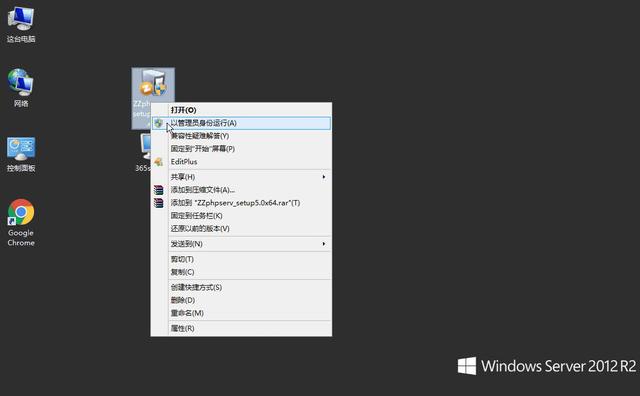Select the 控制面板 desktop icon
640x396 pixels.
(x=21, y=154)
